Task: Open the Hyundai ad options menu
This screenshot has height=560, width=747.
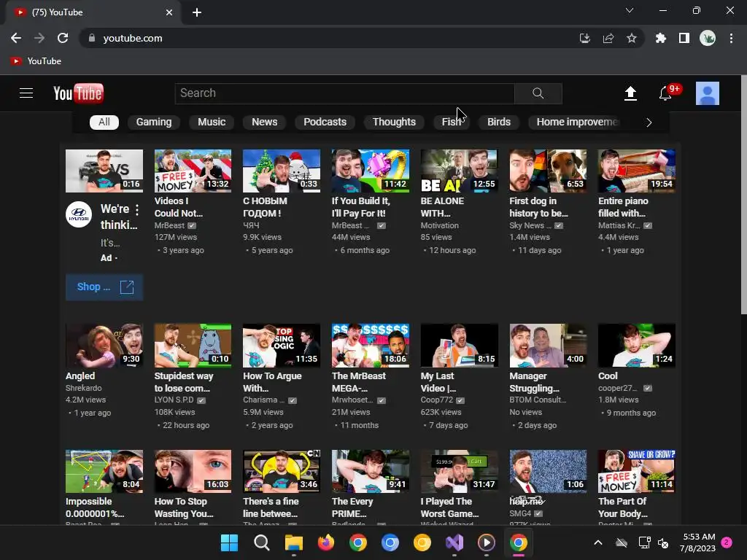Action: click(x=137, y=209)
